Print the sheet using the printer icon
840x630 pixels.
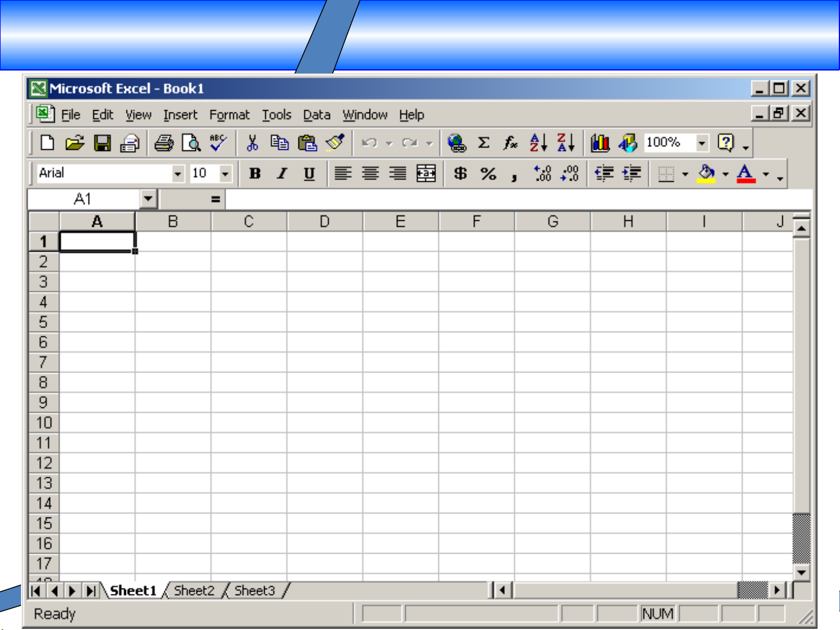164,143
